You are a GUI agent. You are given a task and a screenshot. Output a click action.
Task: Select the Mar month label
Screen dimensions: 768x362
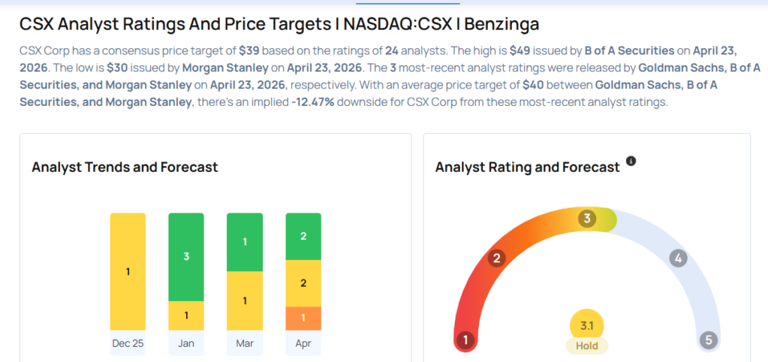coord(244,343)
